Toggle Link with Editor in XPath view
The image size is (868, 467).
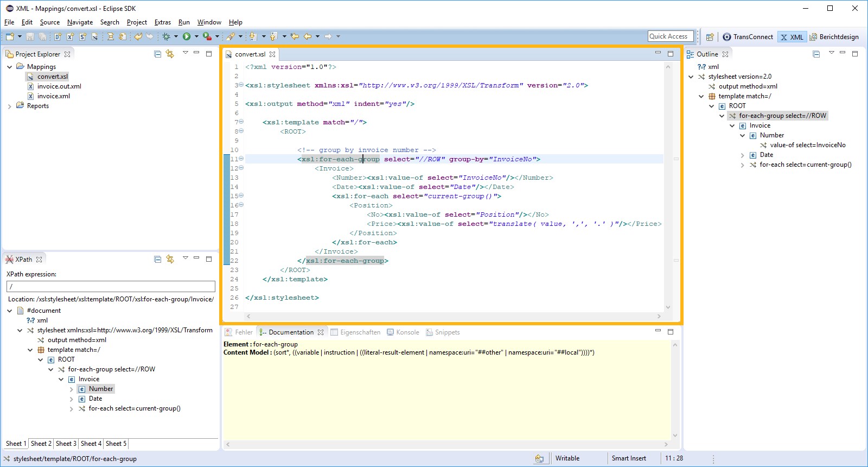(x=170, y=259)
